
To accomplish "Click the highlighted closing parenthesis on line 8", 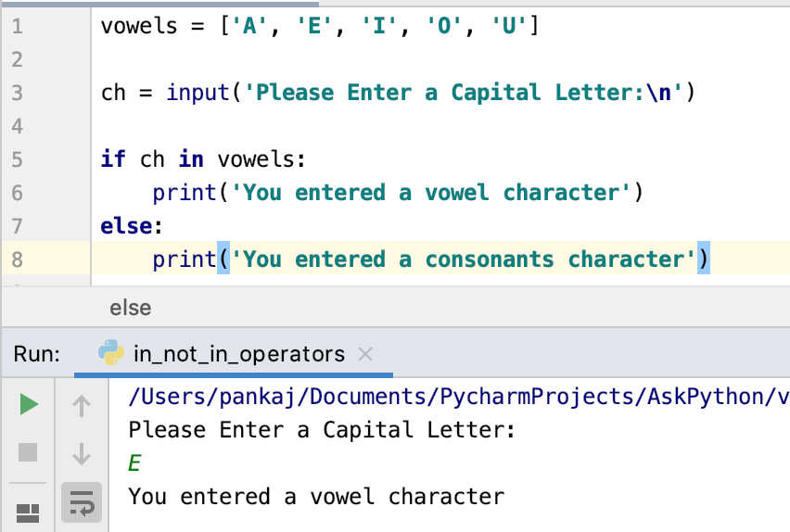I will (704, 259).
